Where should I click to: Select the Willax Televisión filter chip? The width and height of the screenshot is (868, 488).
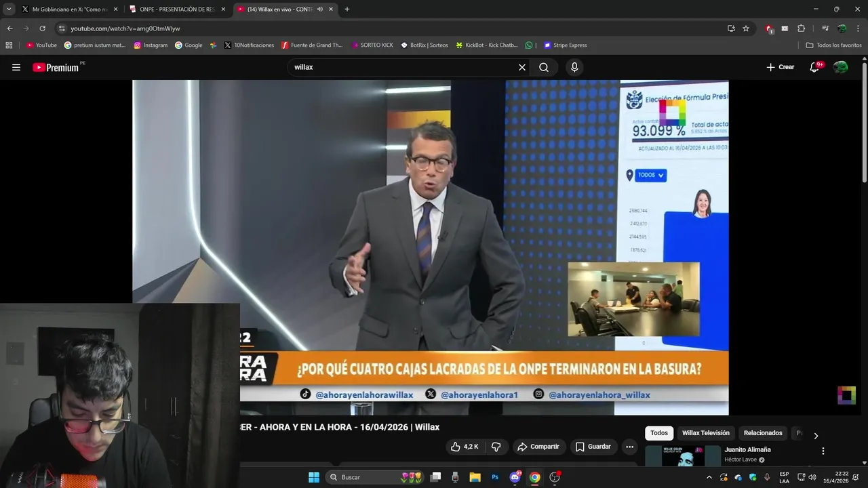tap(706, 433)
